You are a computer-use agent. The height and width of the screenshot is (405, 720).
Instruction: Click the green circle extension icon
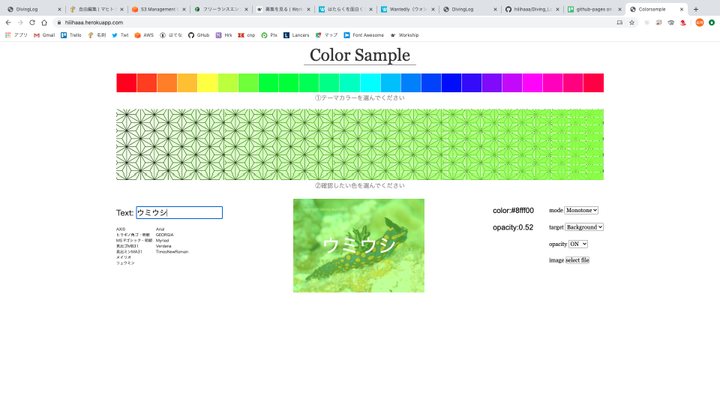point(712,22)
